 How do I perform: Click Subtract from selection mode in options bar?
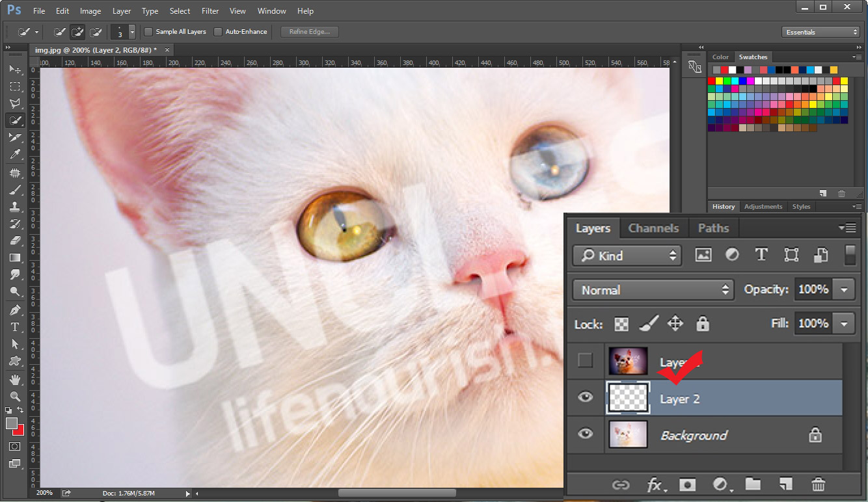coord(96,32)
